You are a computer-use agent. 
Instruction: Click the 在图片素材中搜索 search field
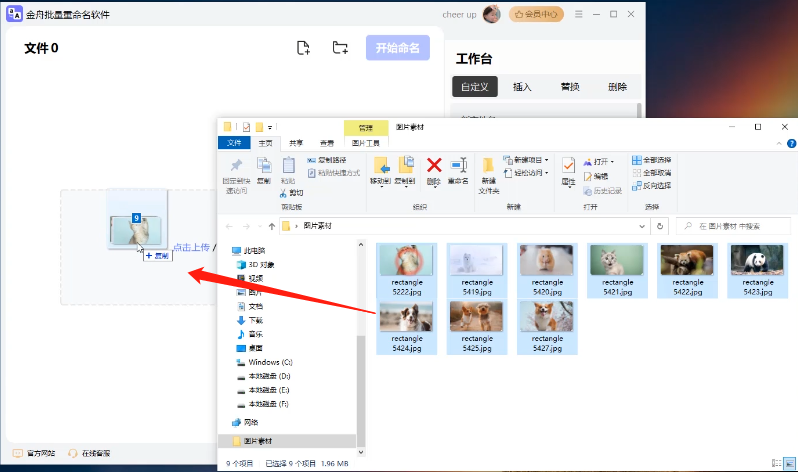[x=733, y=226]
